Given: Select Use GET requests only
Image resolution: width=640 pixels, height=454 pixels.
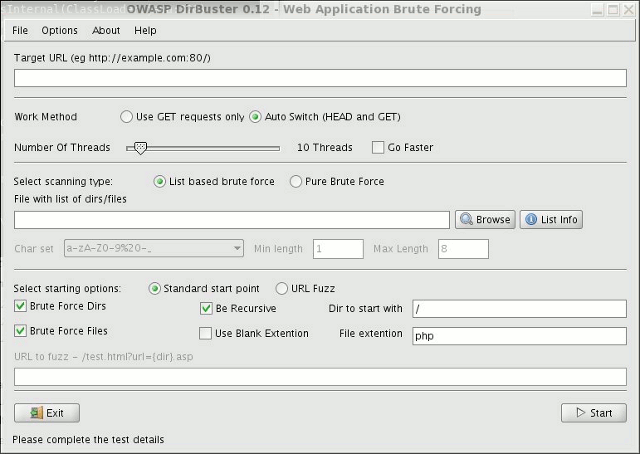Looking at the screenshot, I should pyautogui.click(x=127, y=117).
